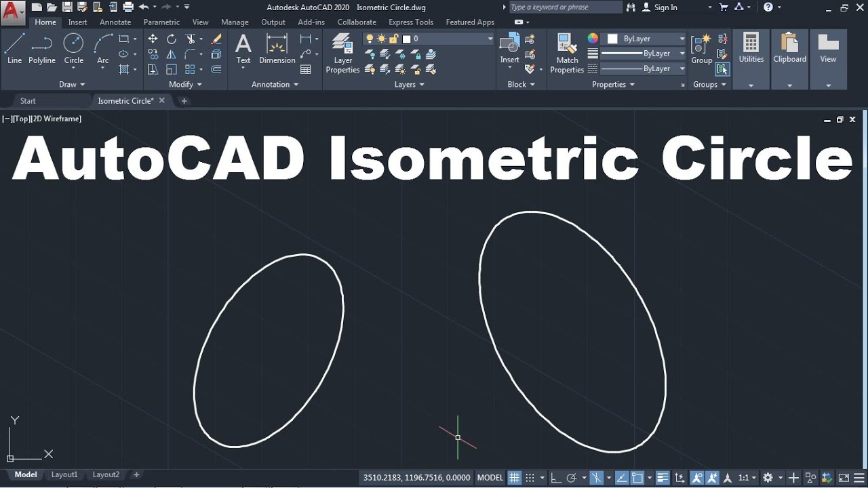Click the Scale tool icon
Screen dimensions: 868x488
coord(172,69)
